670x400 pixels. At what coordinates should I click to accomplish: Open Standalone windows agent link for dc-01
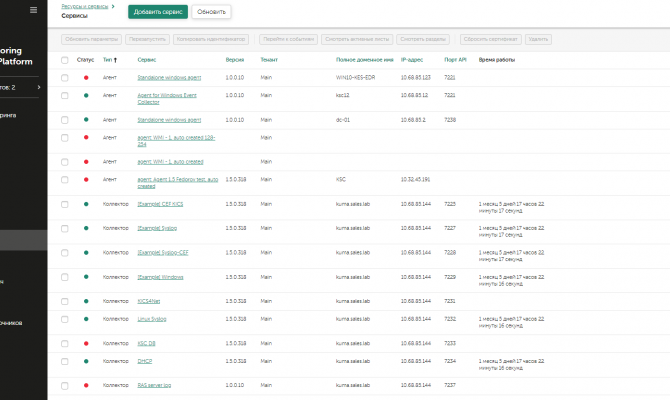169,120
